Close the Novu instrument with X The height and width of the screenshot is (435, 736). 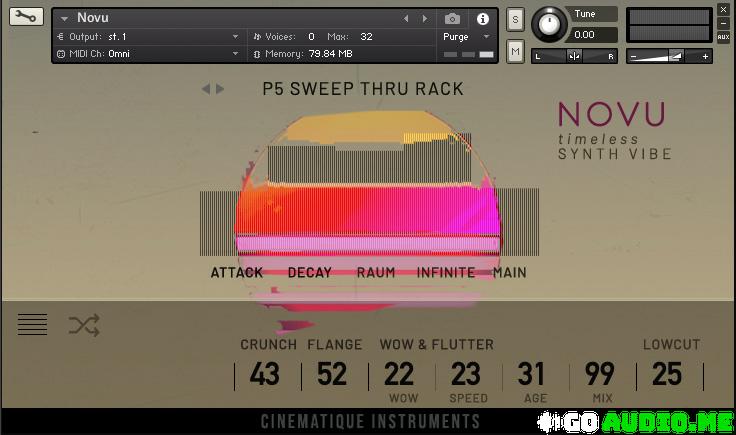(723, 9)
